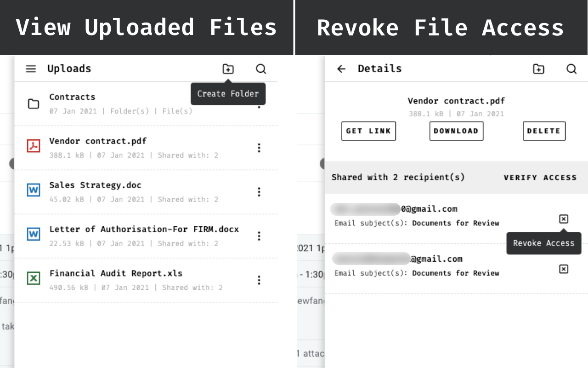Click create folder icon in Details panel

point(538,69)
